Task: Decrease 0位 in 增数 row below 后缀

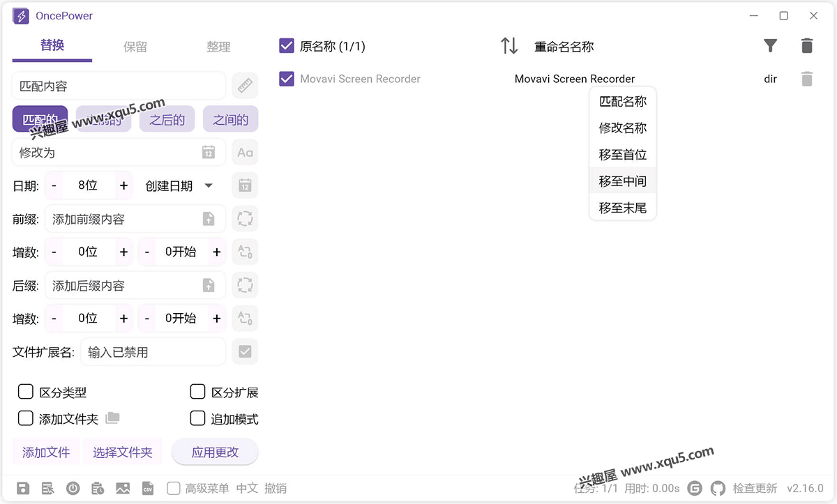Action: (54, 318)
